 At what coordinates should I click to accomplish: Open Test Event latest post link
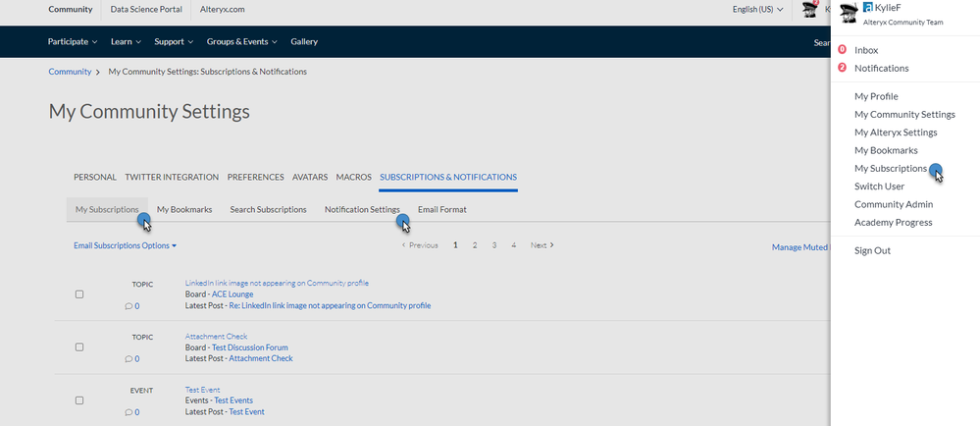coord(247,411)
